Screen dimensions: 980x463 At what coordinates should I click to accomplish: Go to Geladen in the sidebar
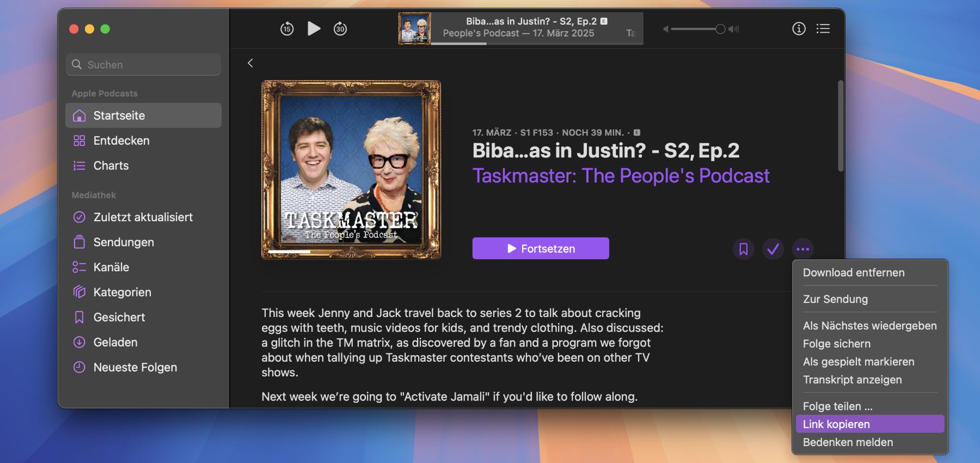[115, 342]
